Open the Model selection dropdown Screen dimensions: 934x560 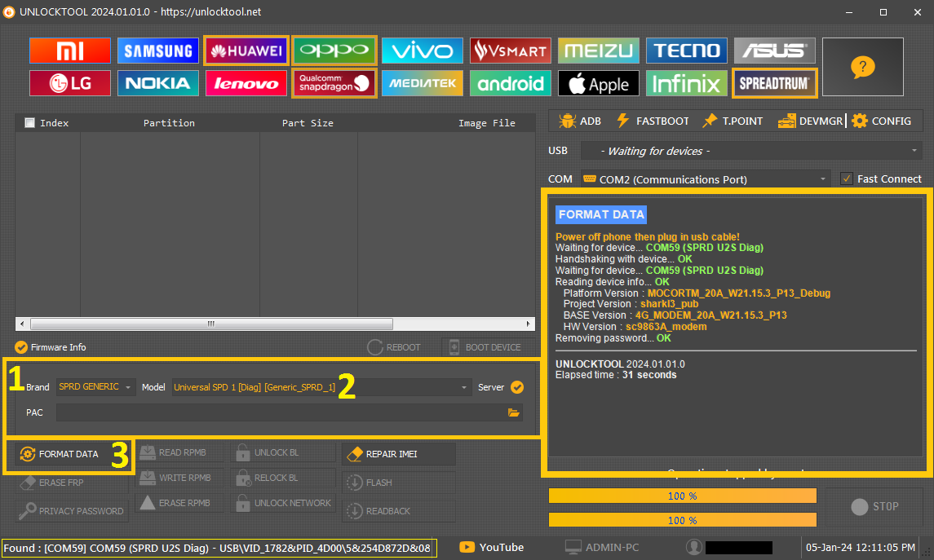tap(321, 387)
